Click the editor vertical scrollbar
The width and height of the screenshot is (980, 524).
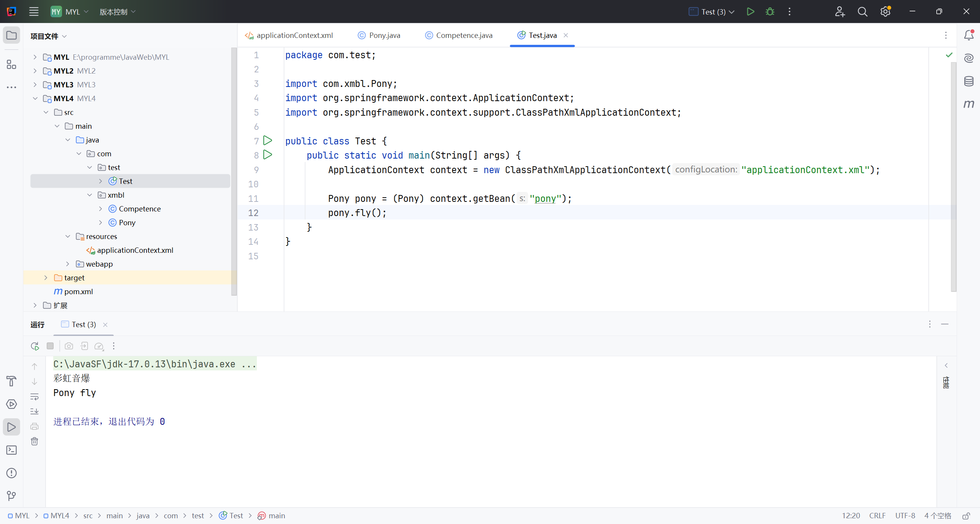coord(954,176)
